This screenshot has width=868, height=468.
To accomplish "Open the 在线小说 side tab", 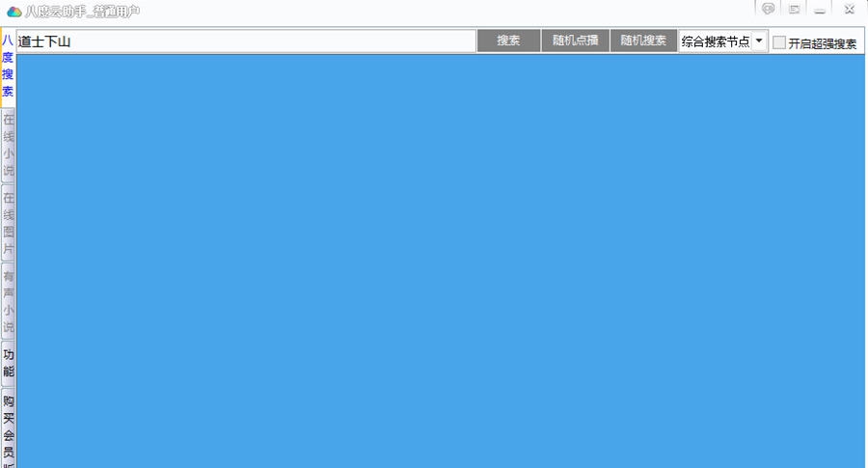I will 9,145.
